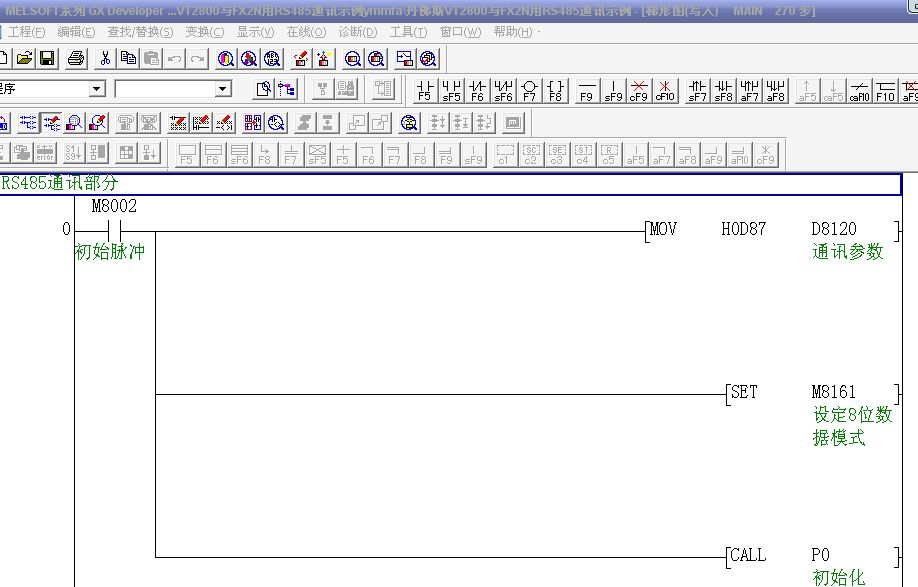This screenshot has height=587, width=918.
Task: Insert coil using F7 icon
Action: tap(530, 91)
